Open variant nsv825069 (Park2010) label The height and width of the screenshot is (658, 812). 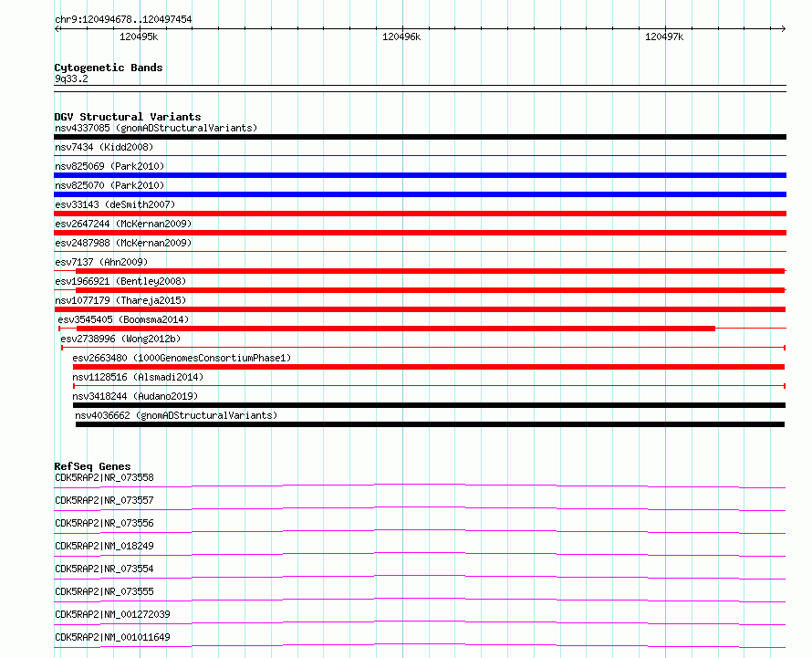click(x=109, y=166)
